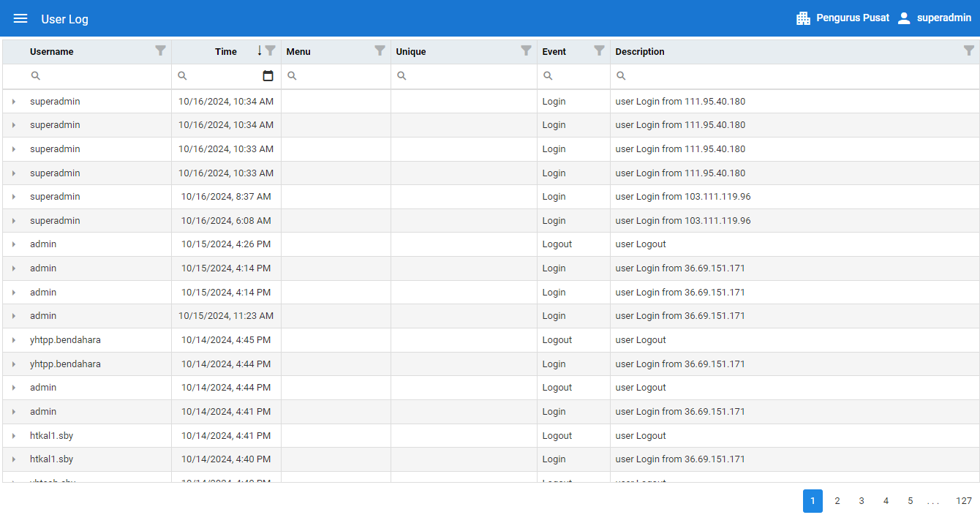Open the Username column filter icon
980x523 pixels.
(x=161, y=50)
